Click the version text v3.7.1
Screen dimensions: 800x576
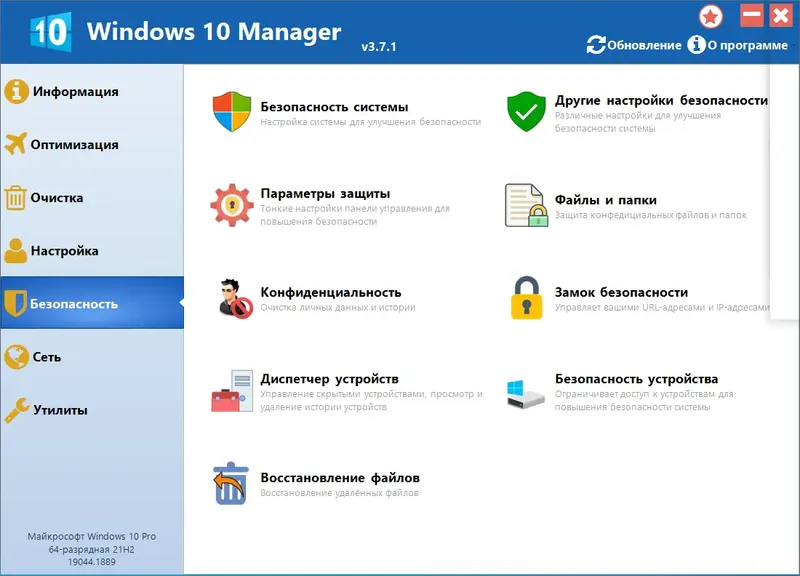point(379,47)
